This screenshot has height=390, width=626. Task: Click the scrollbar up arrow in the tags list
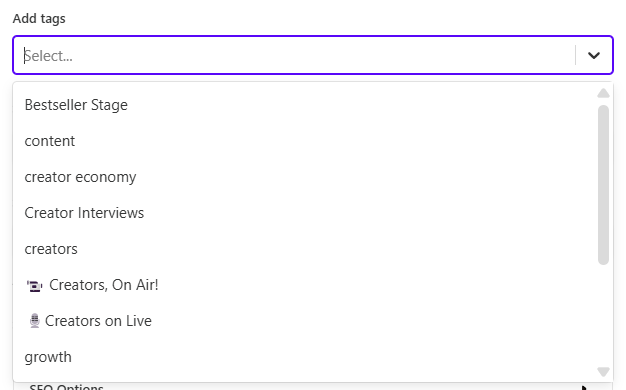click(x=603, y=93)
